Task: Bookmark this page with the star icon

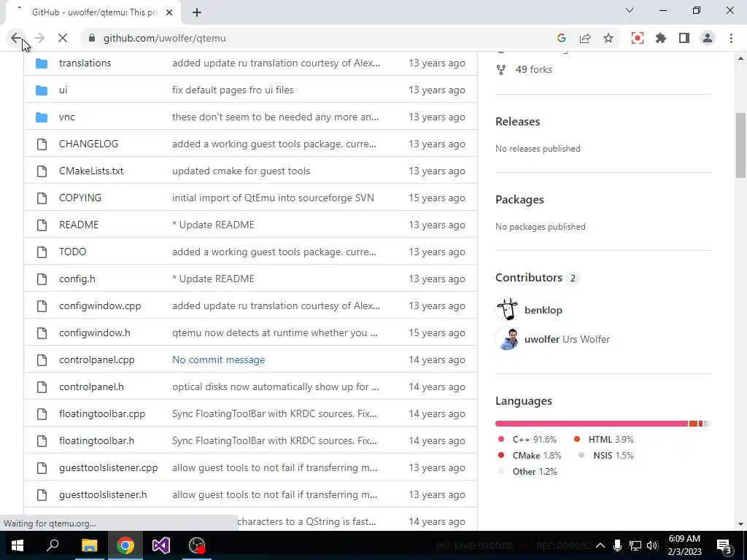Action: [608, 38]
